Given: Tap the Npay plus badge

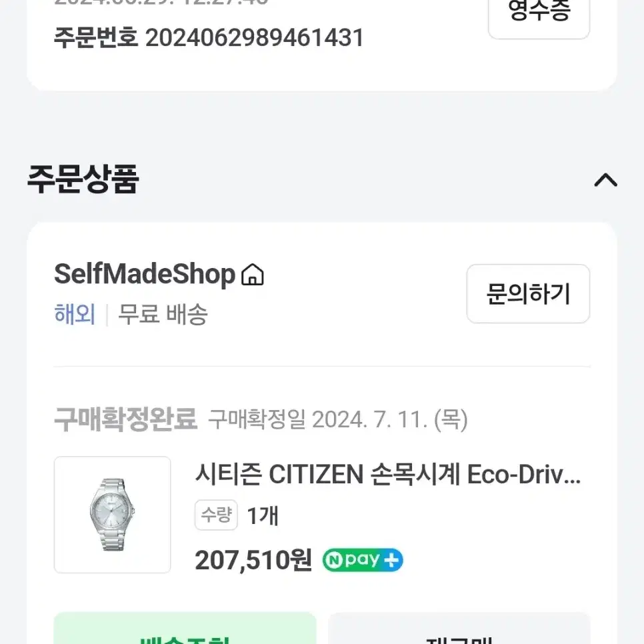Looking at the screenshot, I should [363, 560].
